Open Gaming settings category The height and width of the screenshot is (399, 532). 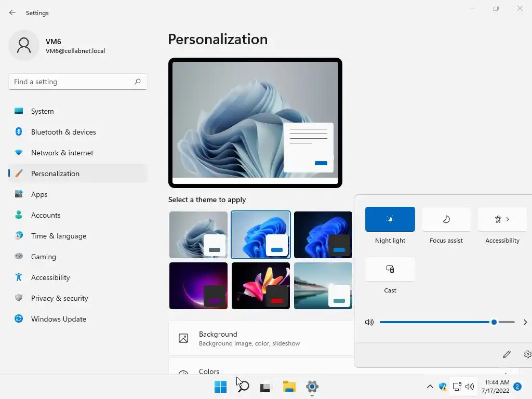point(78,257)
